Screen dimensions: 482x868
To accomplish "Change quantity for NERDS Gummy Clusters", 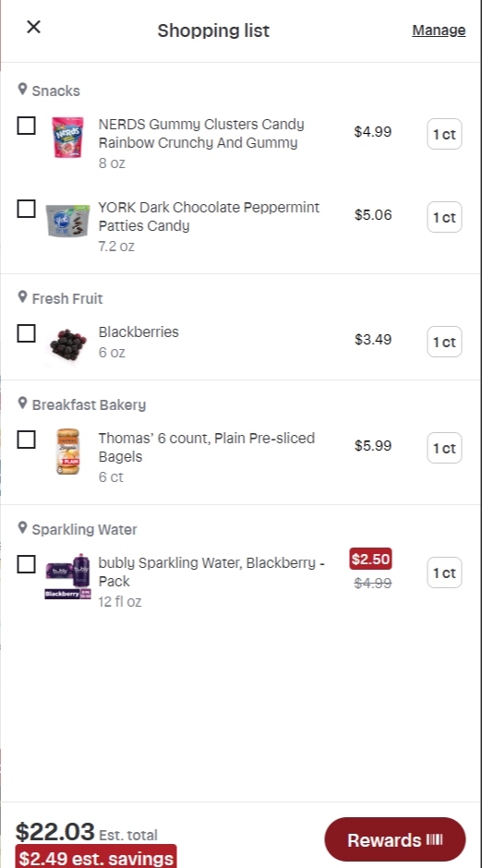I will (x=444, y=134).
